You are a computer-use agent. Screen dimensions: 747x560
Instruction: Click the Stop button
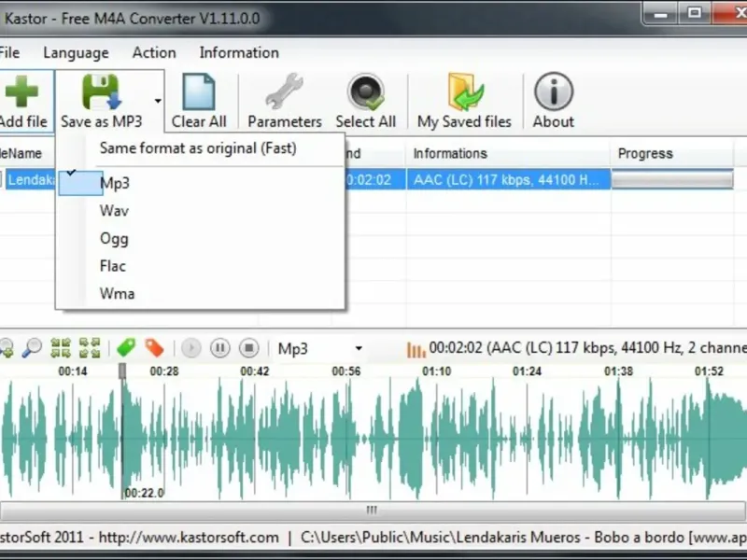pos(248,348)
